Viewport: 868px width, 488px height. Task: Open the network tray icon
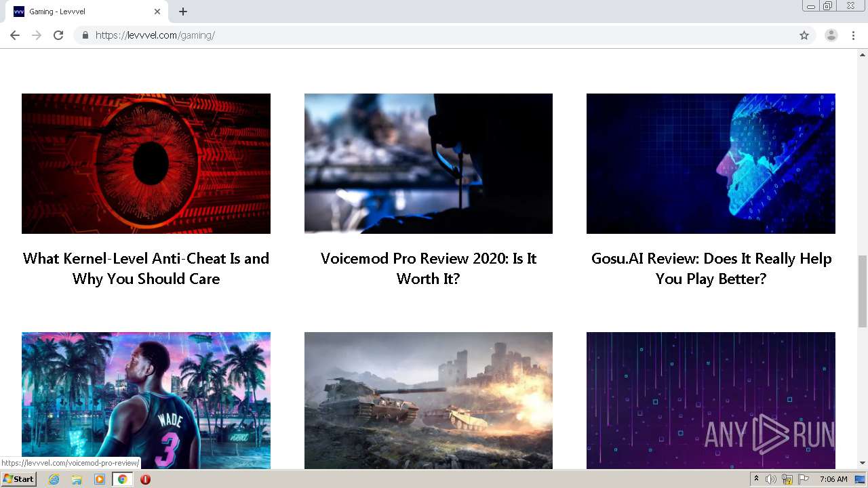tap(787, 479)
